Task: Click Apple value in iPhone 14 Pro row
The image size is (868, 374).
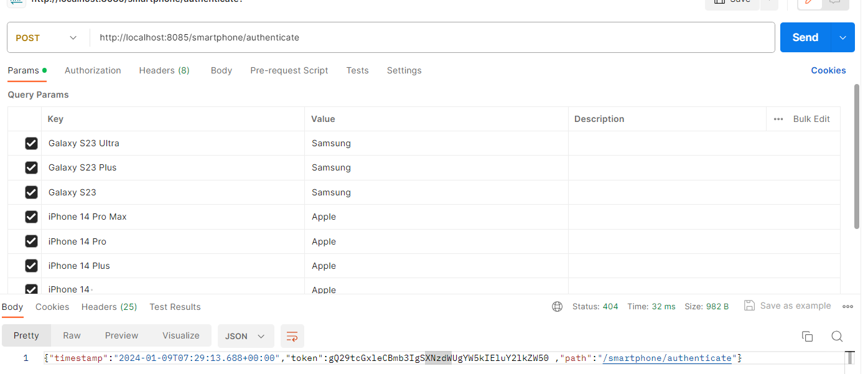Action: point(324,241)
